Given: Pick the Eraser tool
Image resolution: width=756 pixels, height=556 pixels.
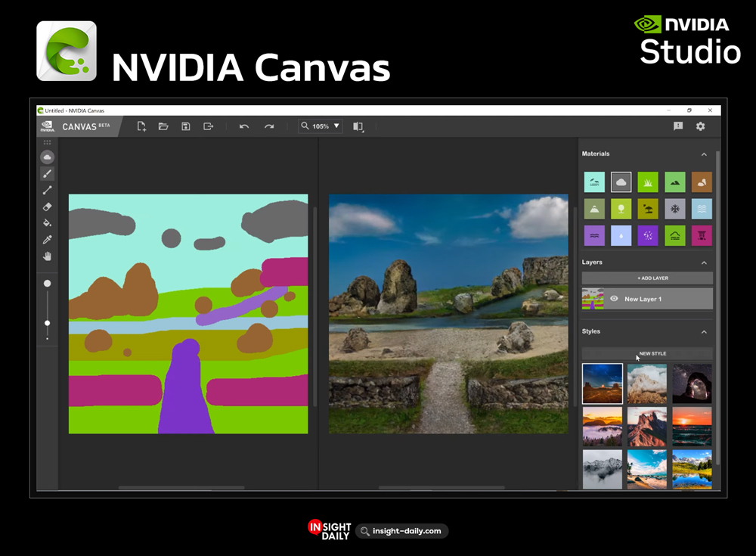Looking at the screenshot, I should pos(47,207).
